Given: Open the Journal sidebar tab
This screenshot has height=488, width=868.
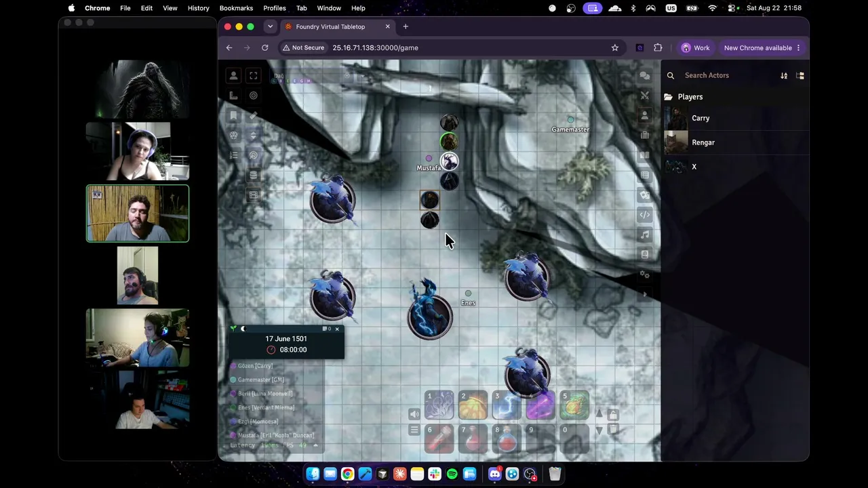Looking at the screenshot, I should point(645,155).
